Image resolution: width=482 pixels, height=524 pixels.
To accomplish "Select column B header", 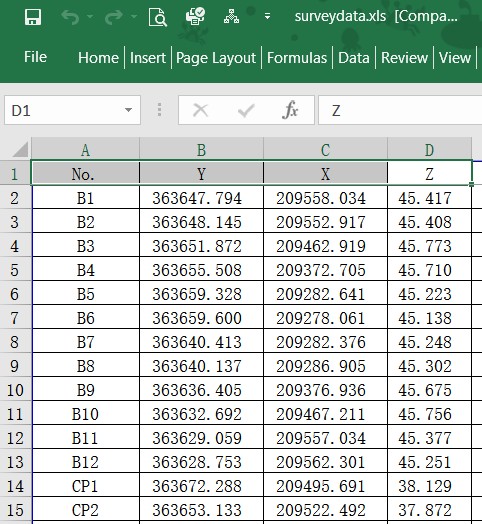I will pyautogui.click(x=201, y=149).
